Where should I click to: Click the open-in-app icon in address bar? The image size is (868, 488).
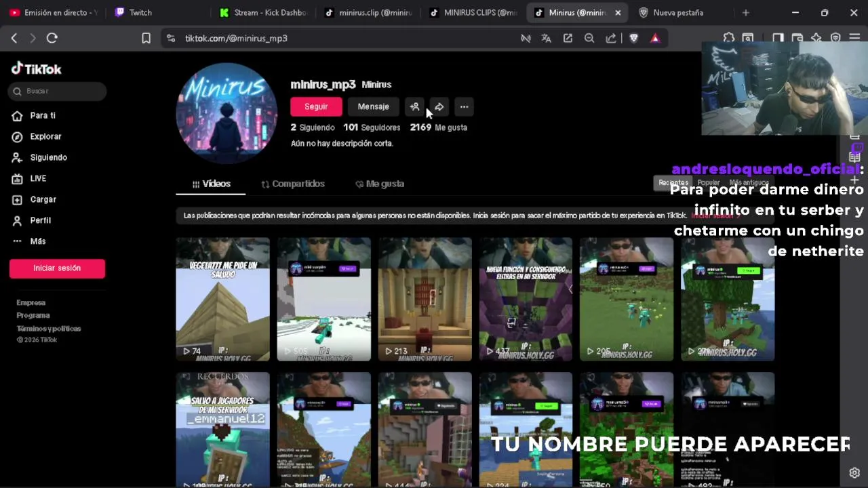click(568, 39)
